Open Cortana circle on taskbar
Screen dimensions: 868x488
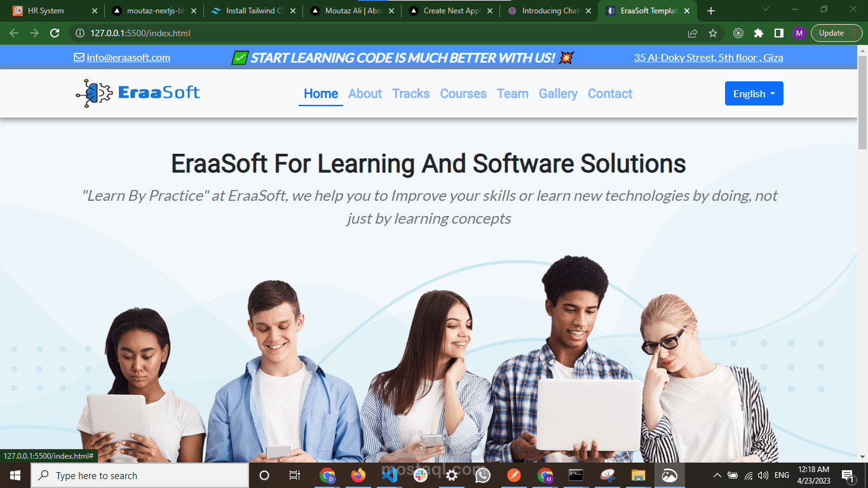(x=264, y=475)
